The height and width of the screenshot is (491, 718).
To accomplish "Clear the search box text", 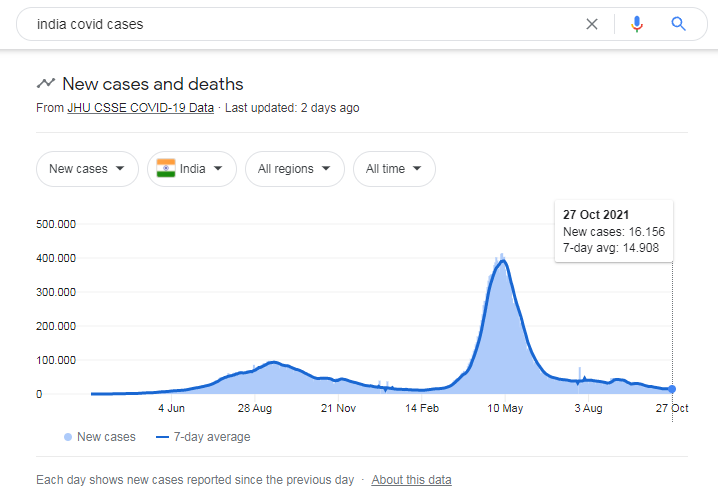I will [592, 24].
